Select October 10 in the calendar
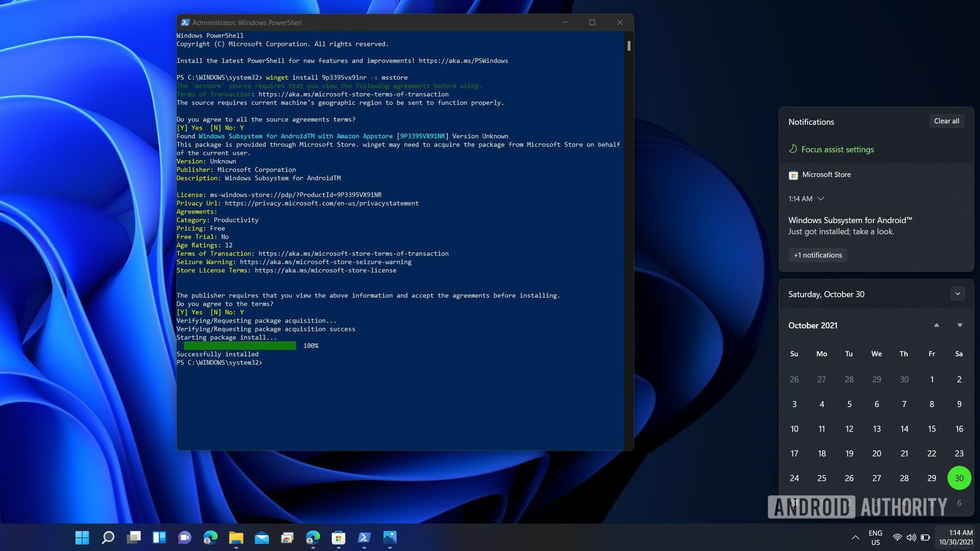 click(x=794, y=429)
